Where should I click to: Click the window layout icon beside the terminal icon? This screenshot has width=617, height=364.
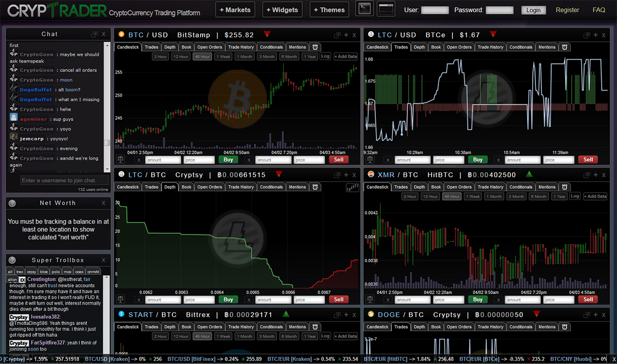coord(386,9)
